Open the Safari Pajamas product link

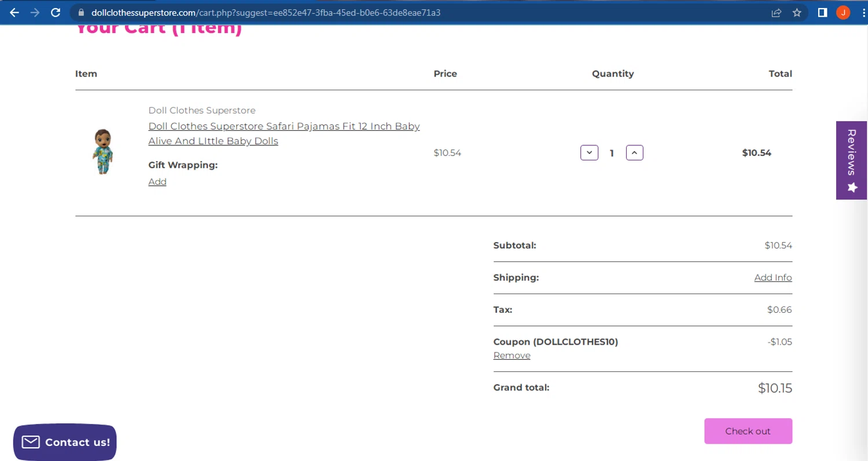click(284, 133)
